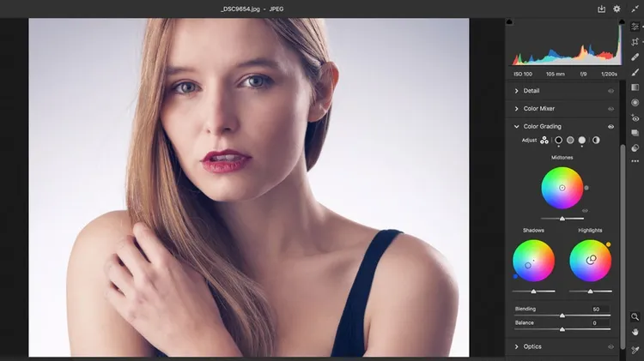Collapse the Color Grading panel
This screenshot has height=361, width=644.
coord(516,127)
